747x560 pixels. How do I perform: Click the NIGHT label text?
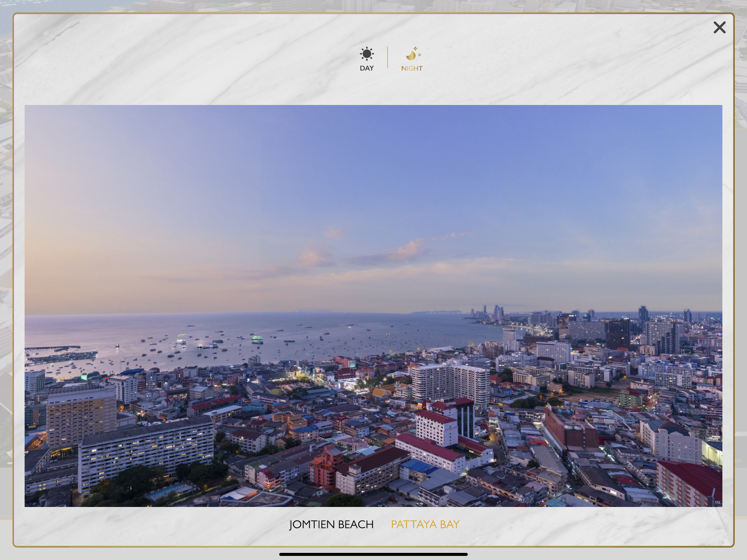tap(412, 68)
